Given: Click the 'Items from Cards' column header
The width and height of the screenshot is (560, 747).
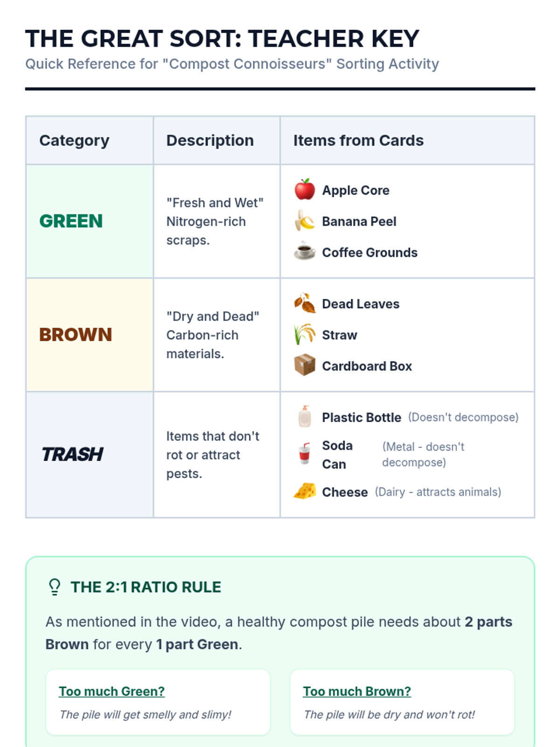Looking at the screenshot, I should tap(358, 141).
